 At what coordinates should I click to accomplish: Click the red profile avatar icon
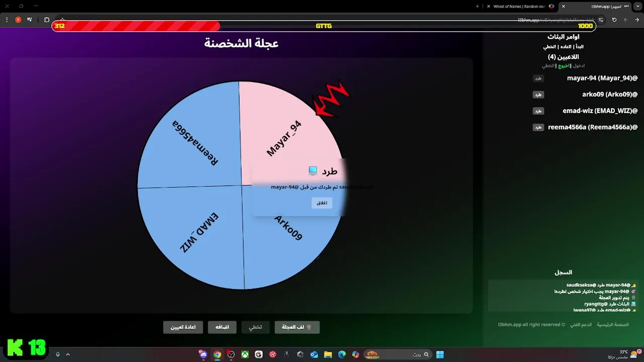pos(18,20)
